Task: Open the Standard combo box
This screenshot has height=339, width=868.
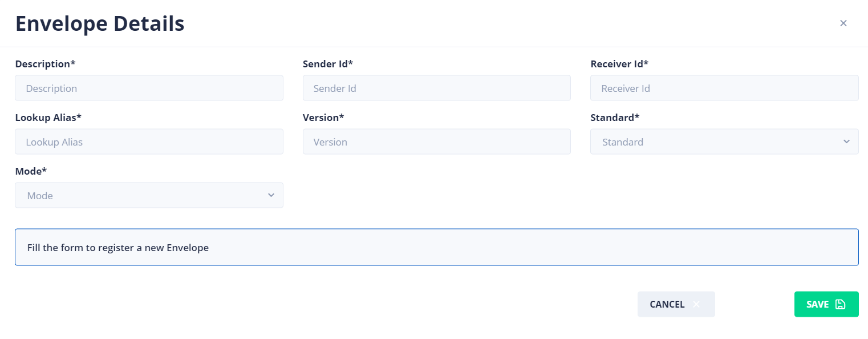Action: click(724, 142)
